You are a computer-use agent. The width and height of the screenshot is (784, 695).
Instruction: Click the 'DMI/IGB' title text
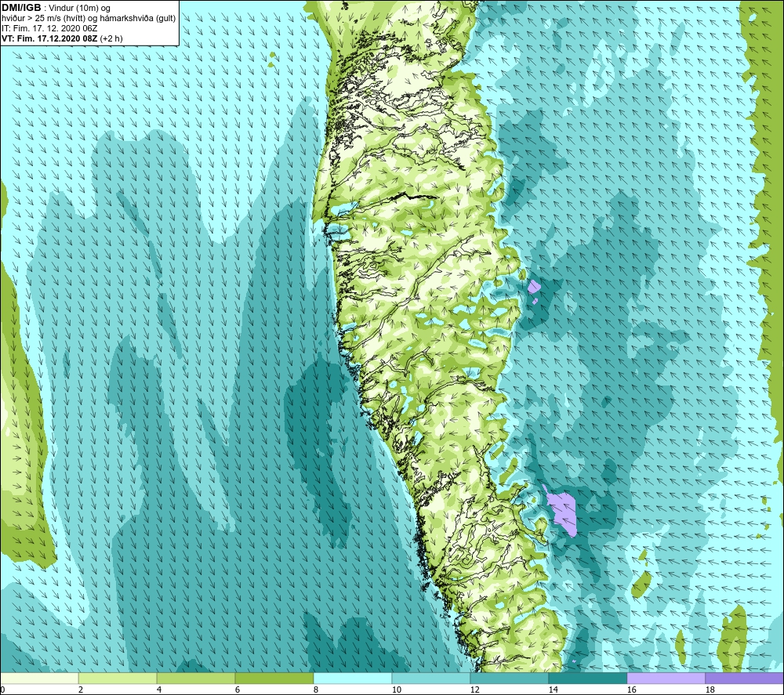coord(21,8)
